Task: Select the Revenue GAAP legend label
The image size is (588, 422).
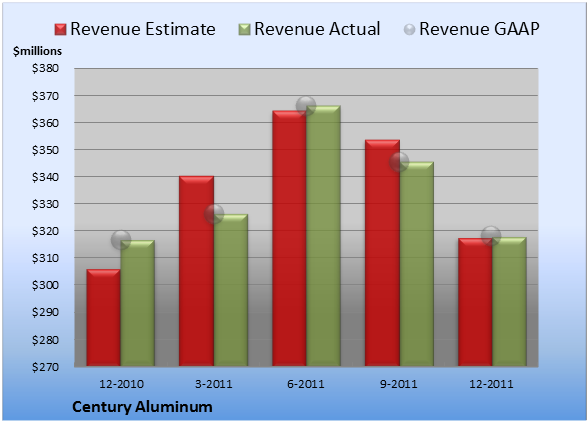Action: click(x=479, y=29)
